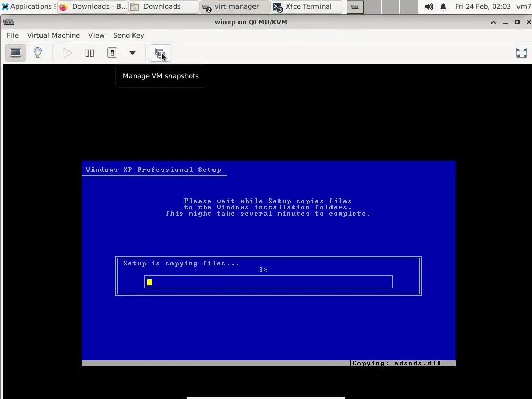
Task: Switch to Xfce Terminal taskbar item
Action: 307,6
